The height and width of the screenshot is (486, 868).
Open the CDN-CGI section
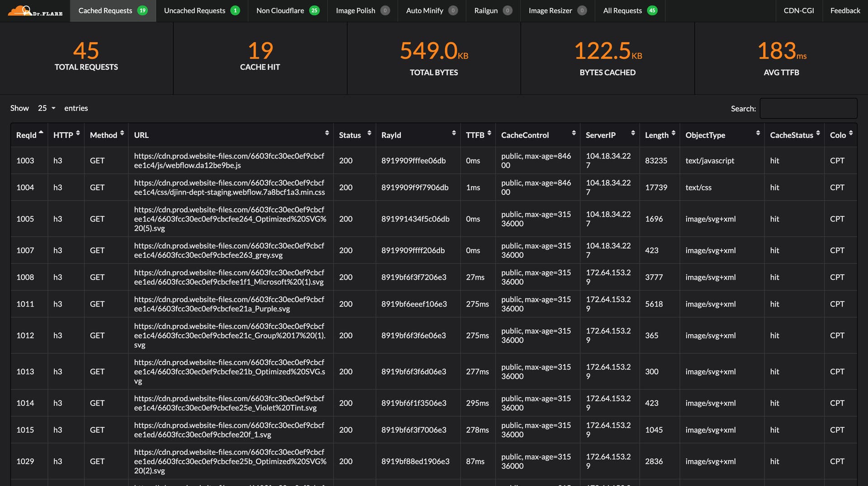[798, 10]
